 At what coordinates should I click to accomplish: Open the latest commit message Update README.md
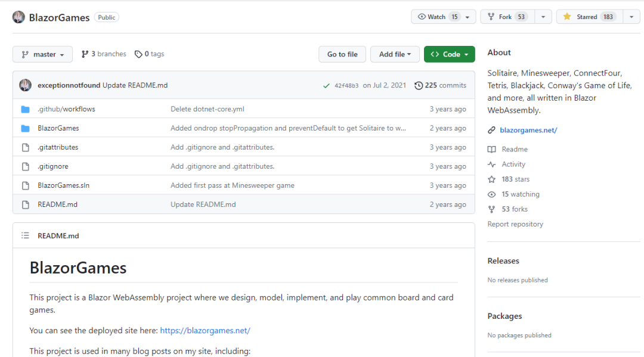[135, 85]
